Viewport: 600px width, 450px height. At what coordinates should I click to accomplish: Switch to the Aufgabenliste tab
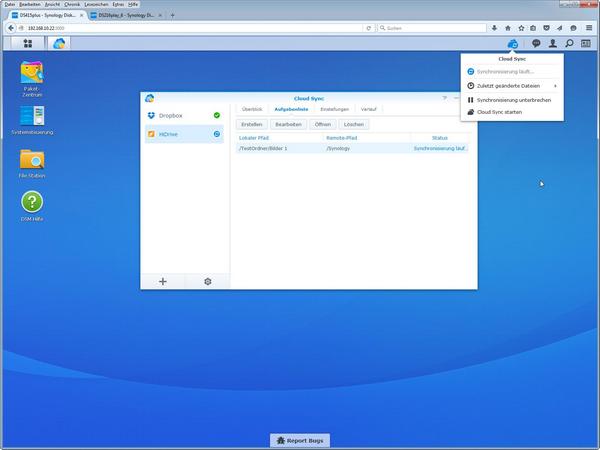point(291,109)
